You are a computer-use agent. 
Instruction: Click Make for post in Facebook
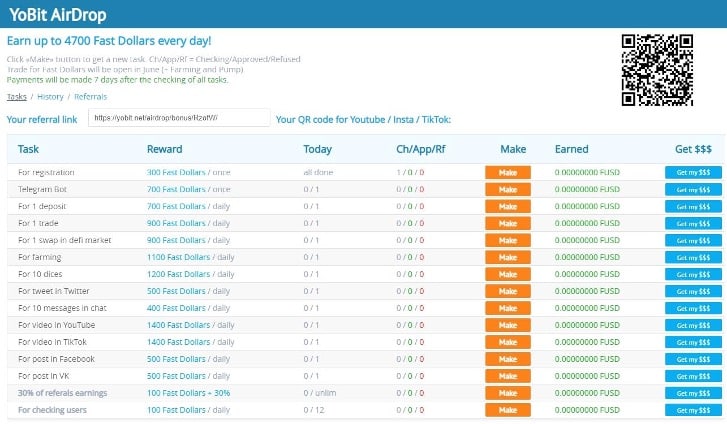pos(508,359)
